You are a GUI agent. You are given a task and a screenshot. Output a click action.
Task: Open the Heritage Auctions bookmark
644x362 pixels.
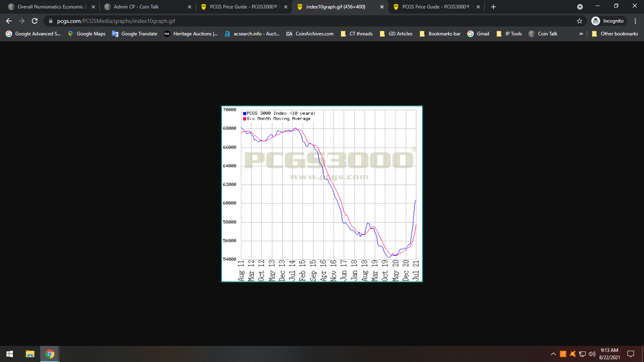191,34
